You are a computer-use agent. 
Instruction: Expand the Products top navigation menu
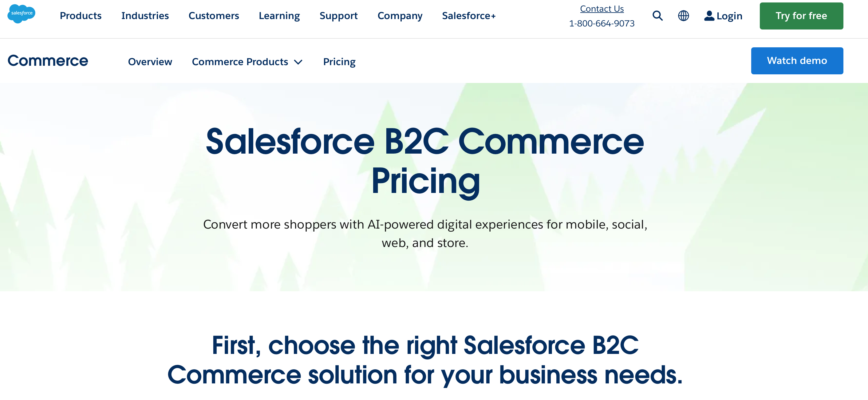[80, 15]
